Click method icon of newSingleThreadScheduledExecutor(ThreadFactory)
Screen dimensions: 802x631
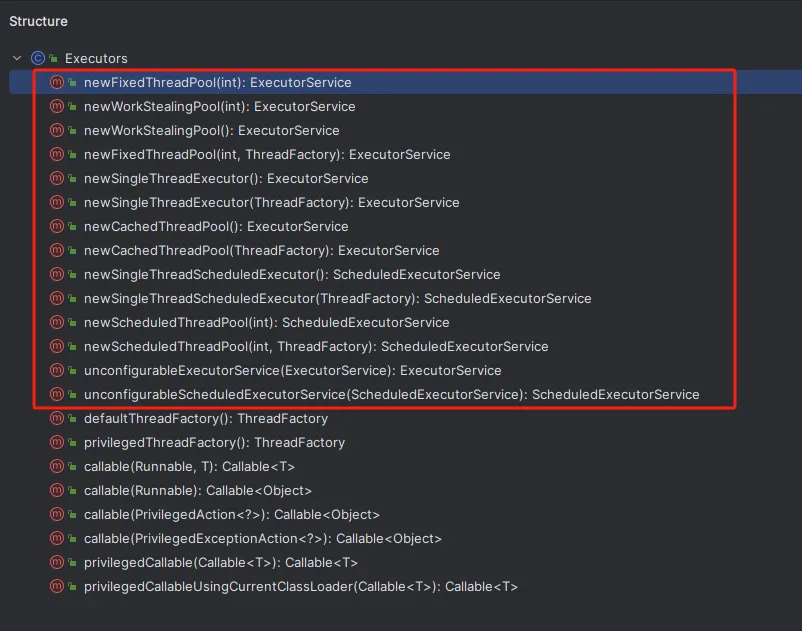[57, 299]
